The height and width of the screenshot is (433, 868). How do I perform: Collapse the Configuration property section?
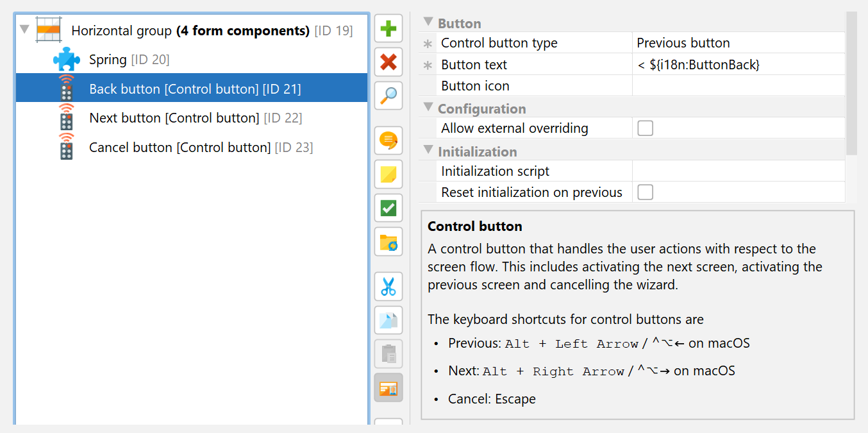point(428,108)
